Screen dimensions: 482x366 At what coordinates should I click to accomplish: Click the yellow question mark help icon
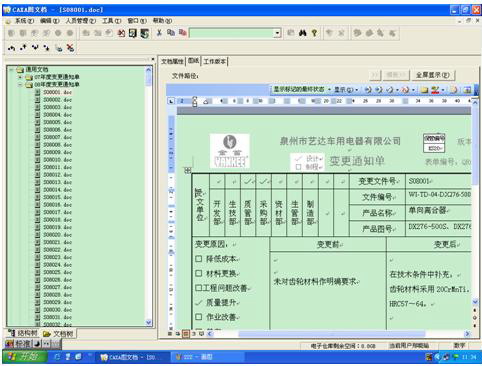pos(314,33)
